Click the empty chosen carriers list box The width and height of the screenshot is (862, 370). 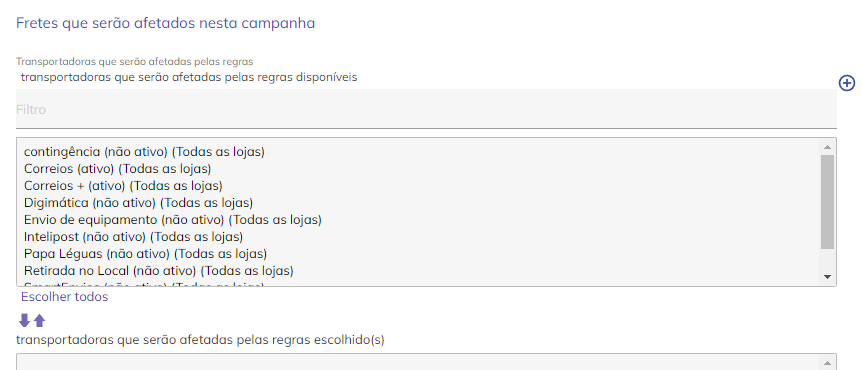426,362
